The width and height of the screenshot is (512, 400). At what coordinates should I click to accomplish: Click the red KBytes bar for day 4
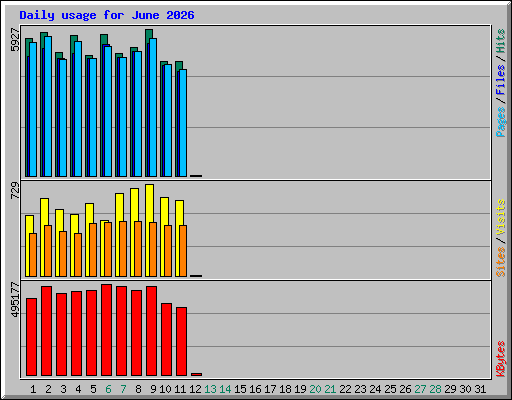tap(76, 334)
